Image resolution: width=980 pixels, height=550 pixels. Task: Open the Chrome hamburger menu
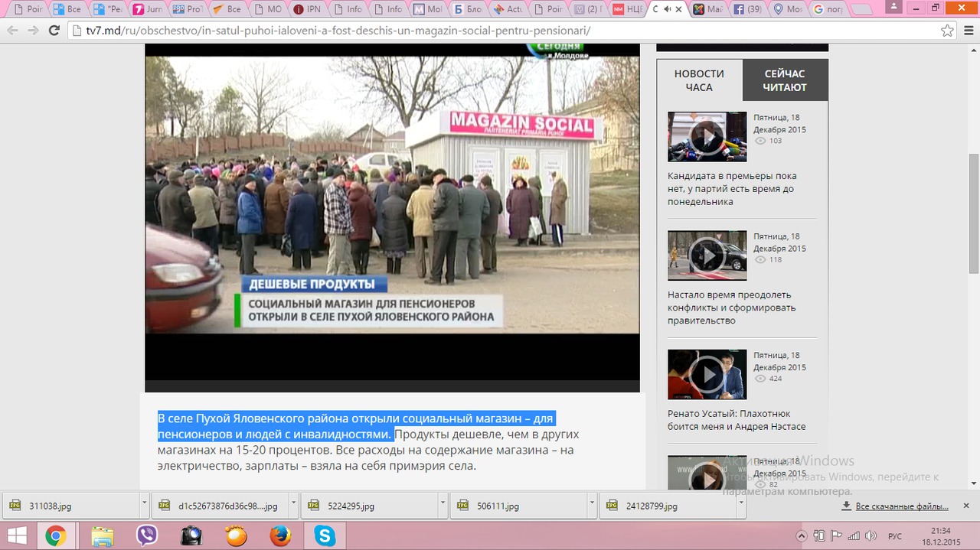[968, 31]
